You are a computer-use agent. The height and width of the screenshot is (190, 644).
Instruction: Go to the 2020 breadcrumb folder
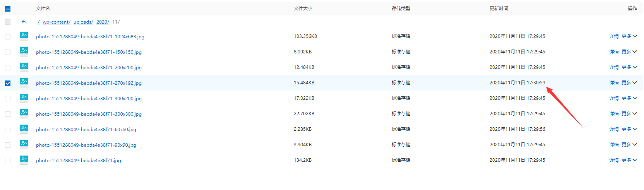click(x=102, y=22)
